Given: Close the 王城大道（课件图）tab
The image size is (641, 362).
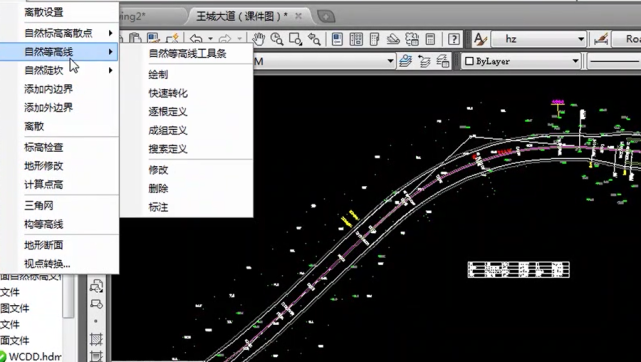Looking at the screenshot, I should (x=299, y=16).
